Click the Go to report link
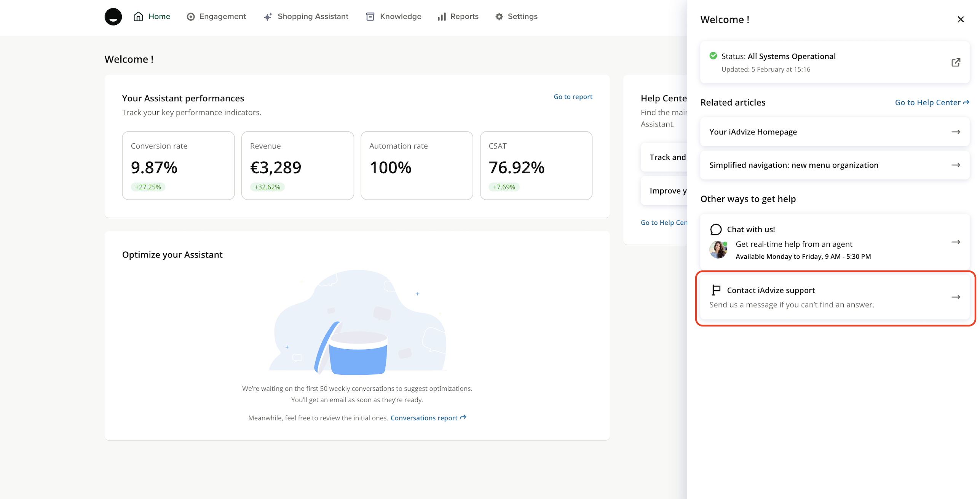 tap(573, 97)
